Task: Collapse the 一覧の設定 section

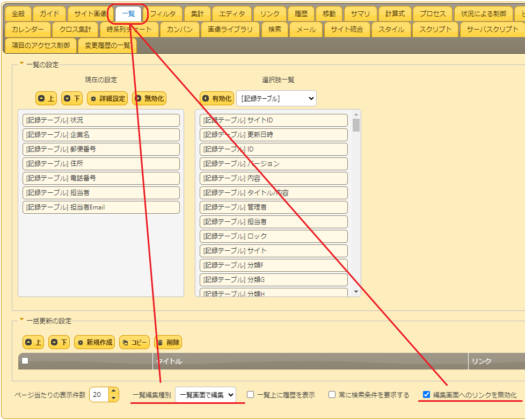Action: click(x=22, y=63)
